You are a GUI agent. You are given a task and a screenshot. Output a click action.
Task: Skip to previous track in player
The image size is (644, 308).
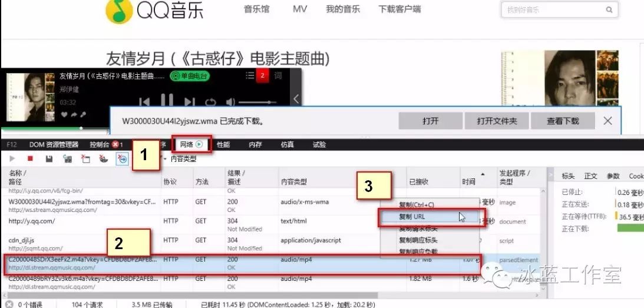click(x=144, y=101)
